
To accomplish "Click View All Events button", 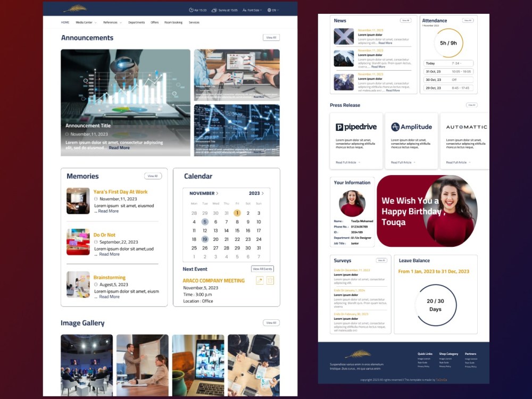I will point(263,269).
